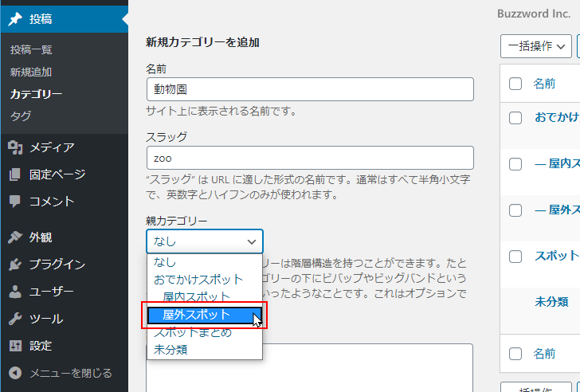Open the 未分類 category link

(551, 302)
